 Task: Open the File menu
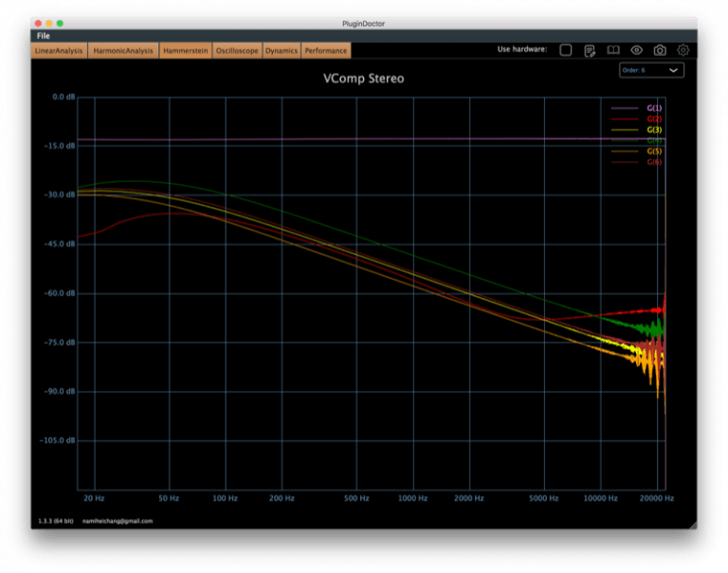pyautogui.click(x=44, y=36)
